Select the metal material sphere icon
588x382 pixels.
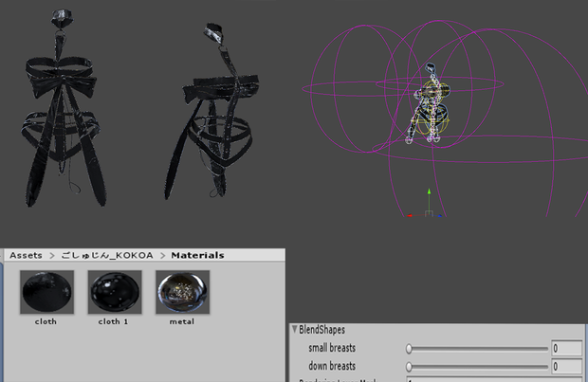pos(183,292)
